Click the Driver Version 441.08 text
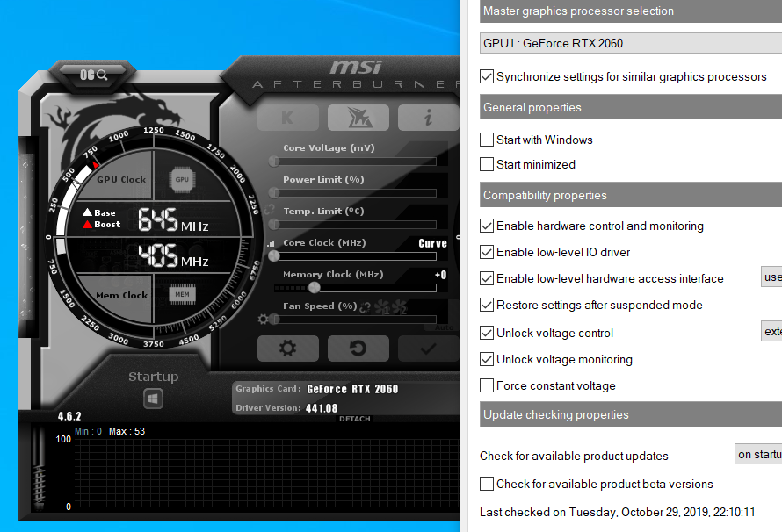This screenshot has height=532, width=782. coord(322,408)
